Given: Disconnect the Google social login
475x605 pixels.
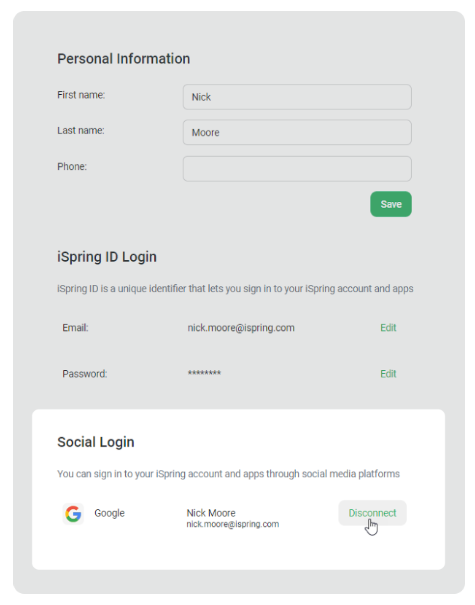Looking at the screenshot, I should click(x=372, y=513).
